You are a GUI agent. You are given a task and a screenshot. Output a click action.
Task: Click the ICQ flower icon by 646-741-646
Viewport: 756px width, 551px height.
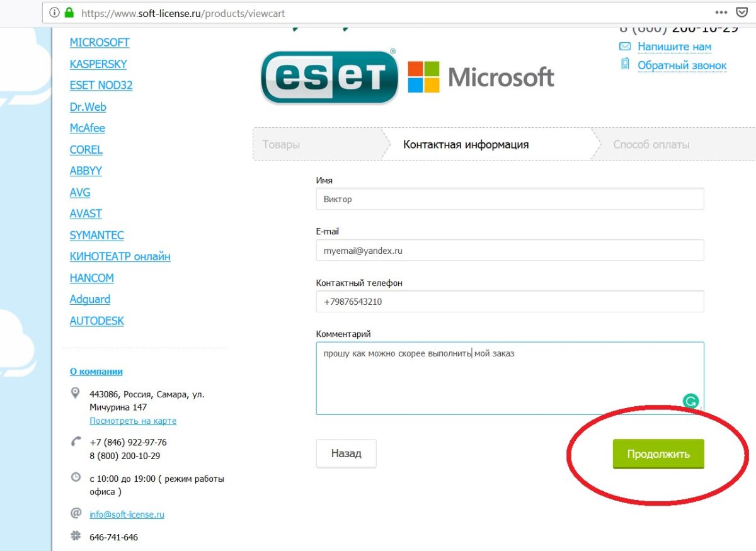pyautogui.click(x=76, y=537)
